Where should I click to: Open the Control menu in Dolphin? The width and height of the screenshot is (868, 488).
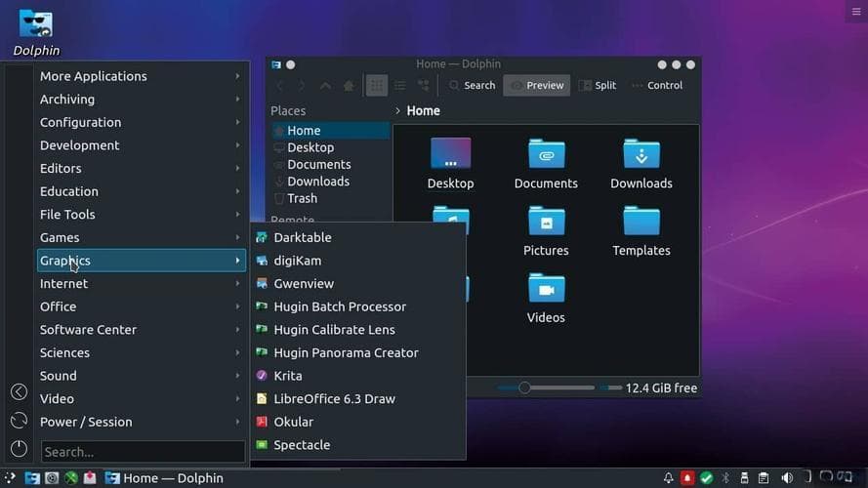(657, 86)
